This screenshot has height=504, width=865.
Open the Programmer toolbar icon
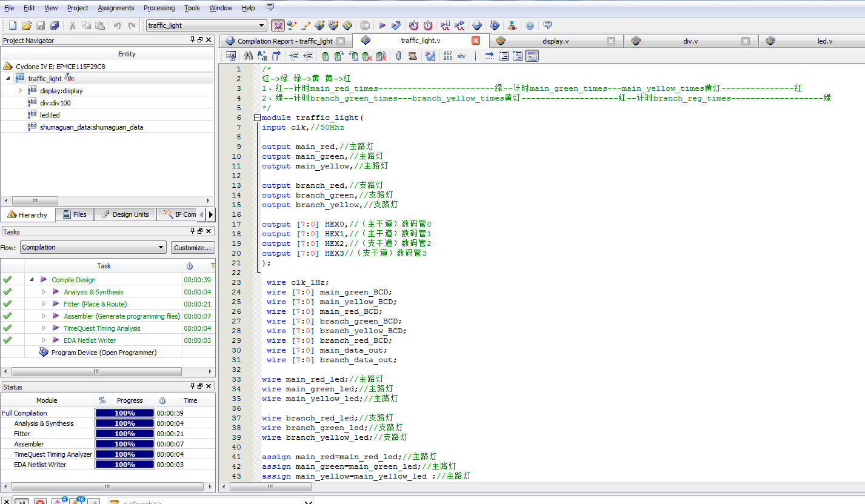(495, 25)
